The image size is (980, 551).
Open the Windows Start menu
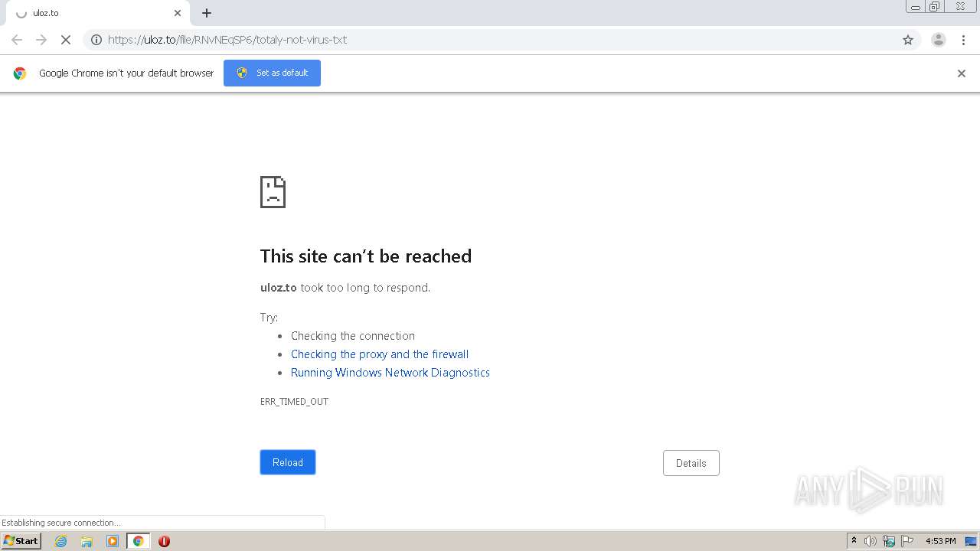pos(21,541)
